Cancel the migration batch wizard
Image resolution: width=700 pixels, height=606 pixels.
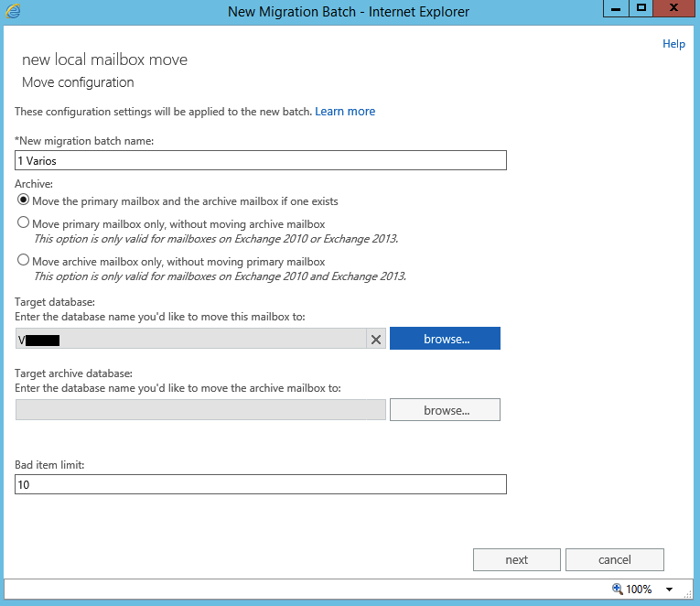(614, 559)
